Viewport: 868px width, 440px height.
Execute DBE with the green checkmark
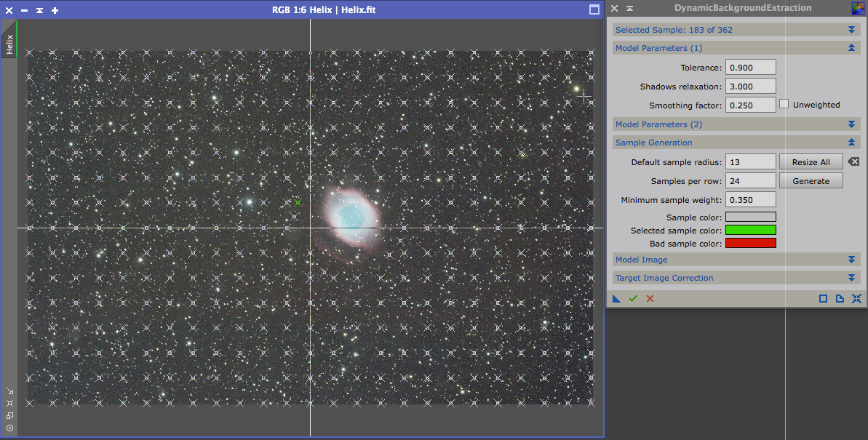(633, 298)
